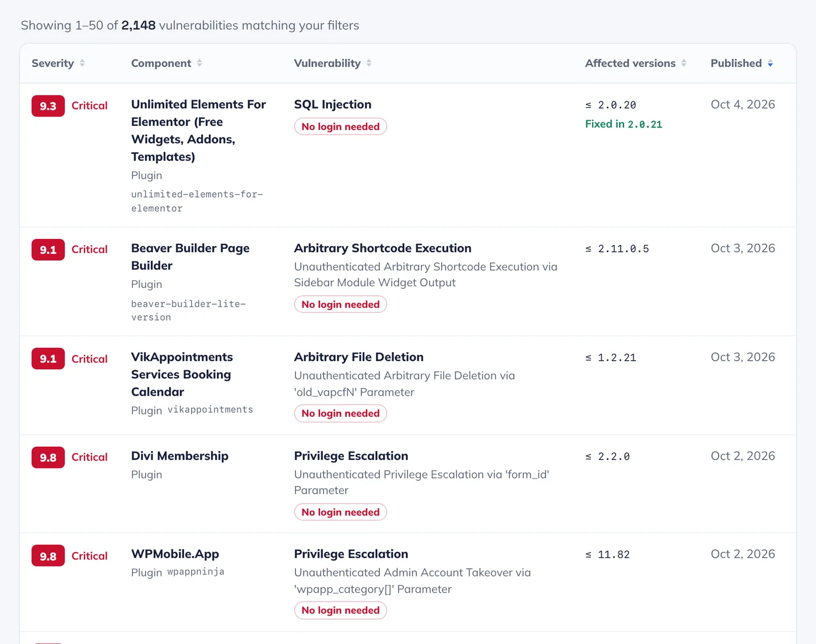Click 9.1 severity badge for Beaver Builder
Screen dimensions: 816x644
[48, 250]
